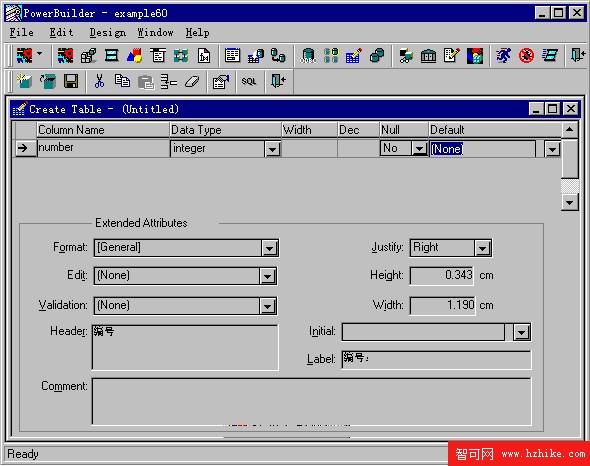Open the Edit menu
Image resolution: width=590 pixels, height=466 pixels.
[61, 33]
